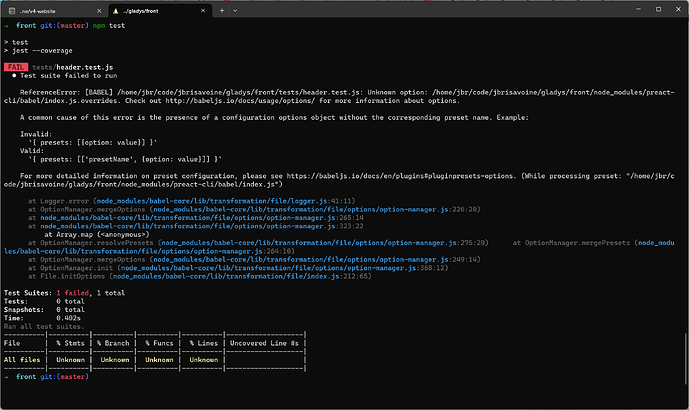The height and width of the screenshot is (410, 689).
Task: Click the '% Stmts' column header
Action: pos(70,343)
